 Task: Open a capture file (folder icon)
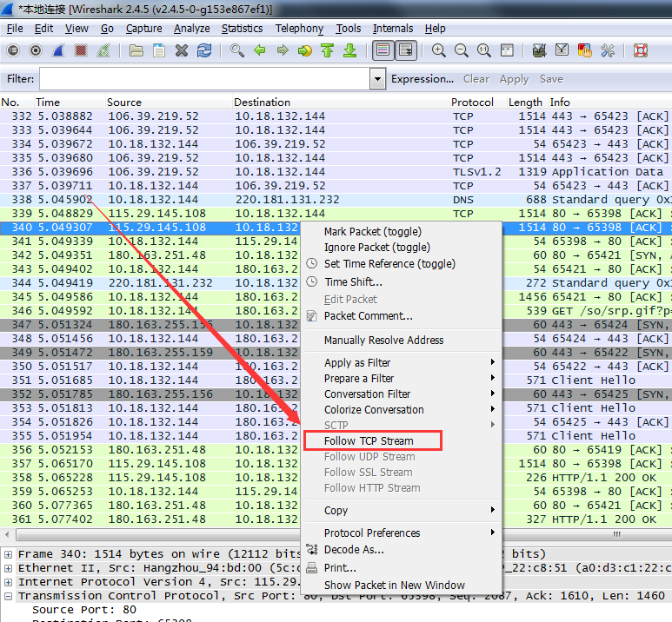tap(136, 50)
